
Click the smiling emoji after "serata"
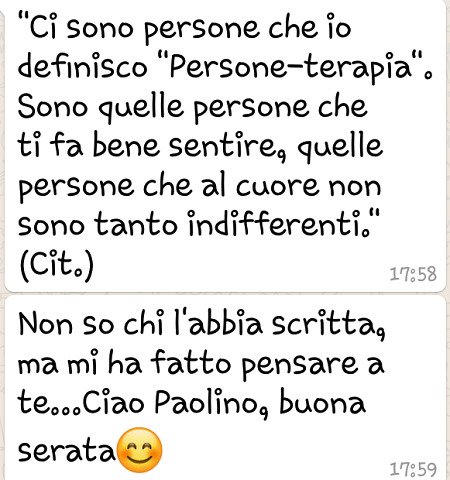pyautogui.click(x=140, y=450)
